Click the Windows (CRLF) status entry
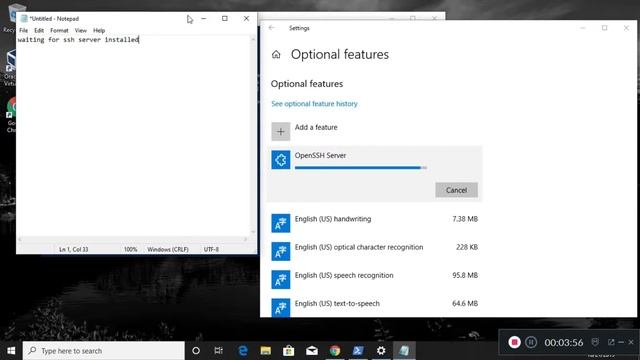Viewport: 640px width, 360px height. pos(168,249)
